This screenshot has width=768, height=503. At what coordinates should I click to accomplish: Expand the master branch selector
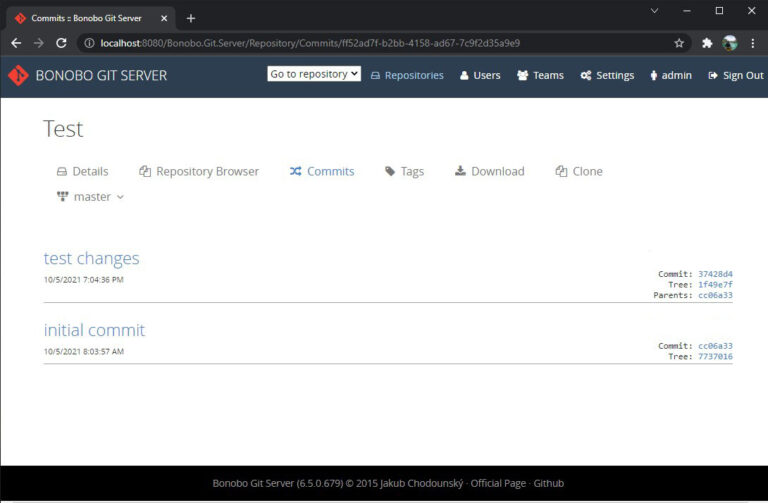pos(91,197)
